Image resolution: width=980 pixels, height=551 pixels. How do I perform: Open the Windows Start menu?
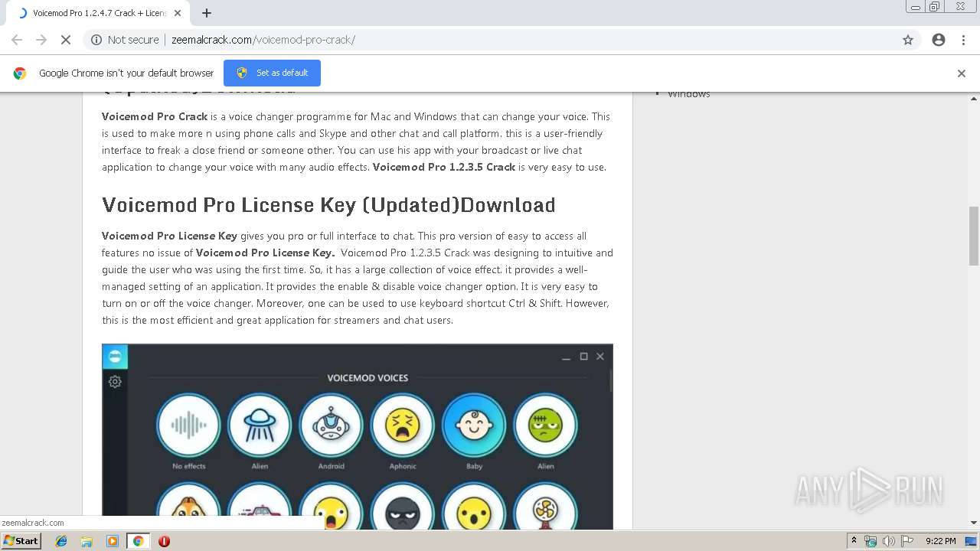click(21, 541)
